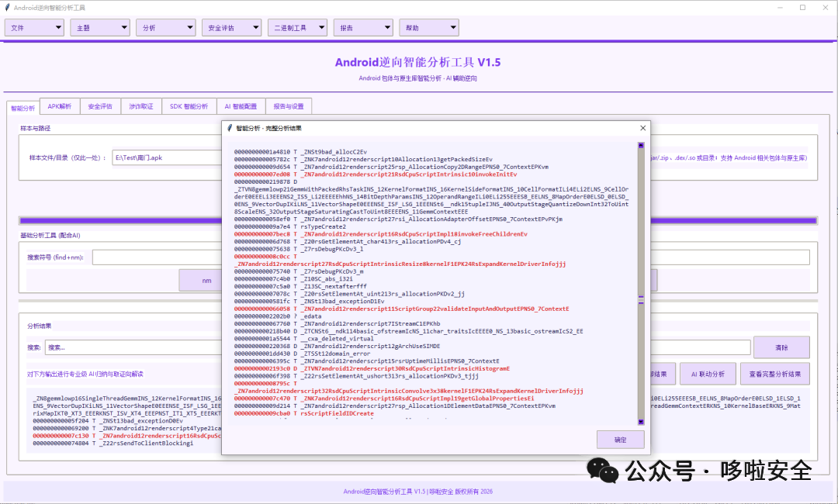
Task: Open the 帮助 dropdown menu
Action: pos(428,28)
